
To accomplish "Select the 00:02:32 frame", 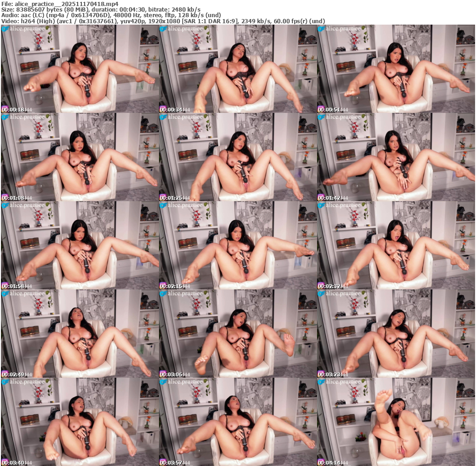I will tap(396, 245).
